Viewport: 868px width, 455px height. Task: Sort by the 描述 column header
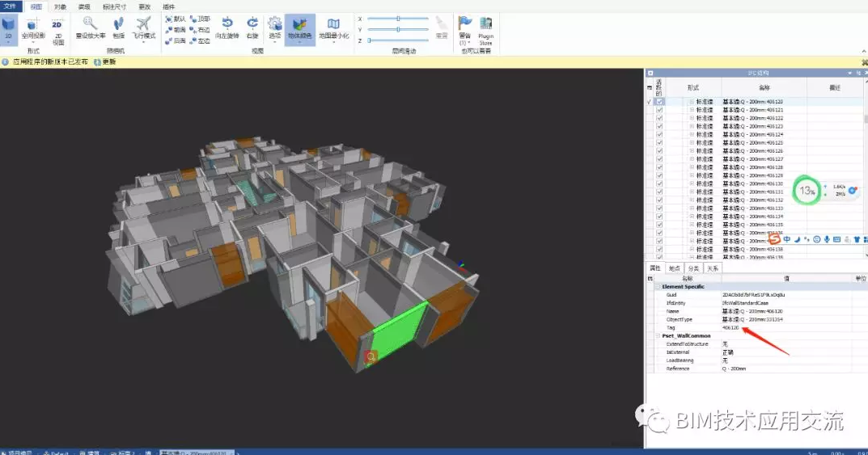click(x=835, y=88)
